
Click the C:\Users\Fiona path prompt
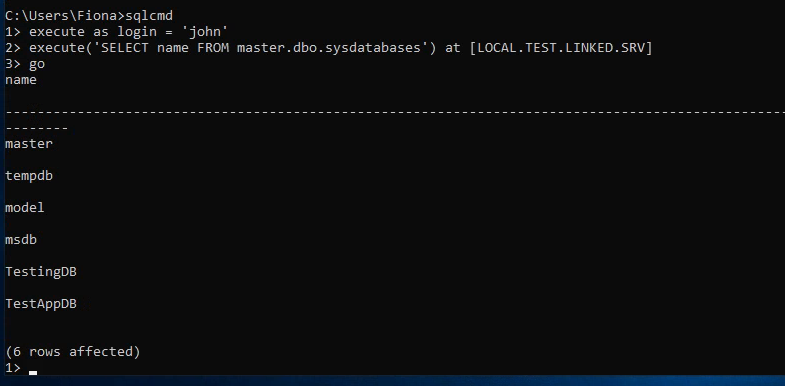(63, 17)
